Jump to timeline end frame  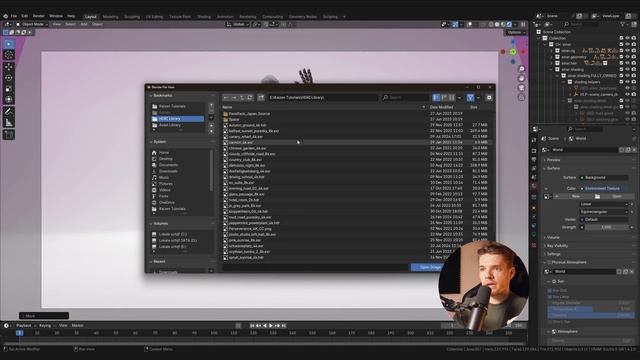[x=284, y=326]
